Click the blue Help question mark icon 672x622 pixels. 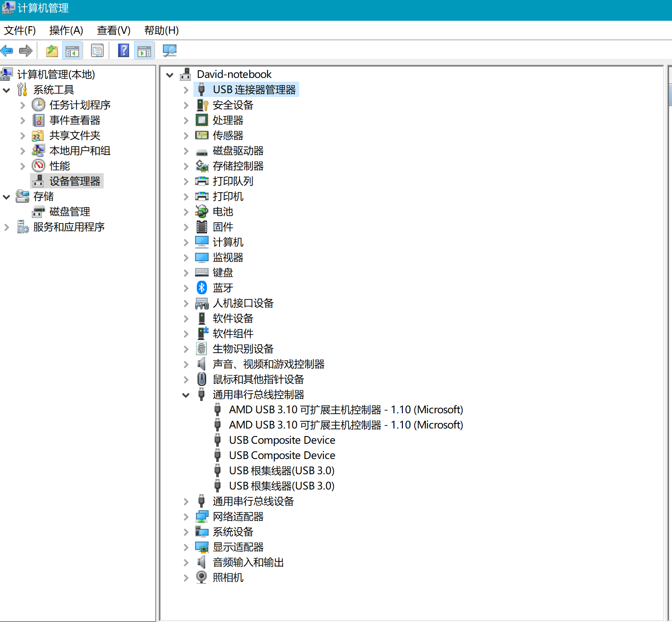(124, 51)
